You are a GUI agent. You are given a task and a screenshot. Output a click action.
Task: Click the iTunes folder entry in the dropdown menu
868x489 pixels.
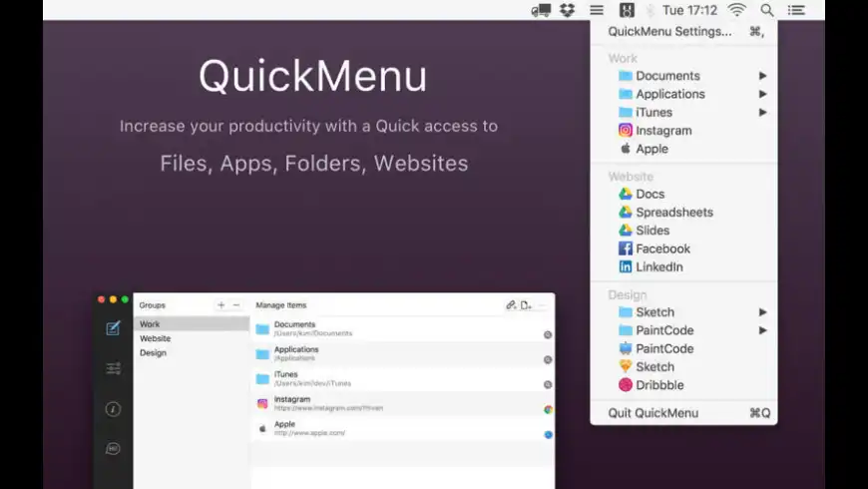point(683,113)
